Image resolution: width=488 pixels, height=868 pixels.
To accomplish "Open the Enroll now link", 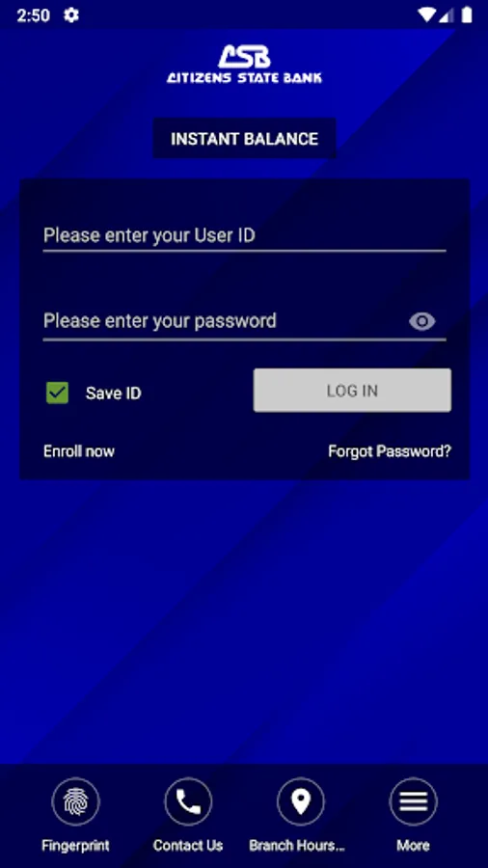I will (79, 451).
